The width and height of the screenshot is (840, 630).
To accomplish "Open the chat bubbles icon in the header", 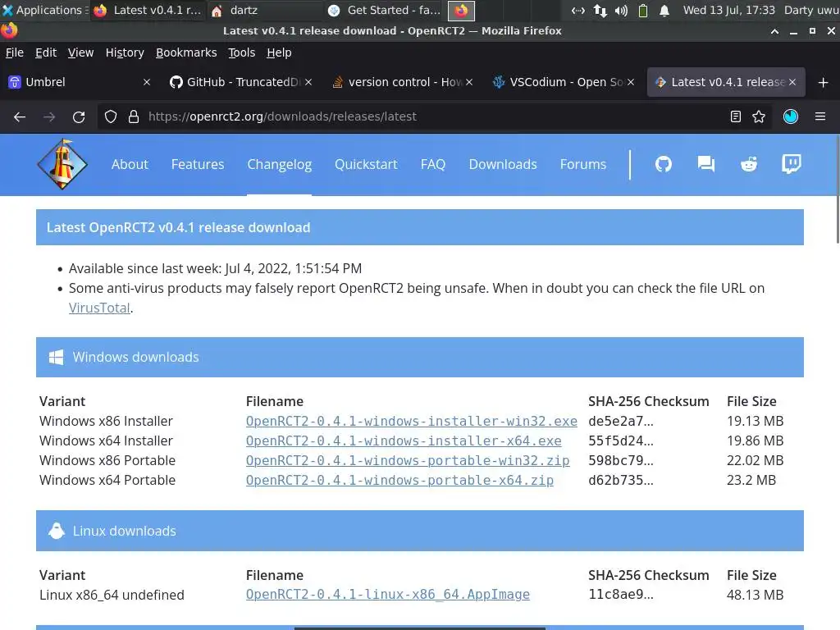I will click(x=706, y=164).
